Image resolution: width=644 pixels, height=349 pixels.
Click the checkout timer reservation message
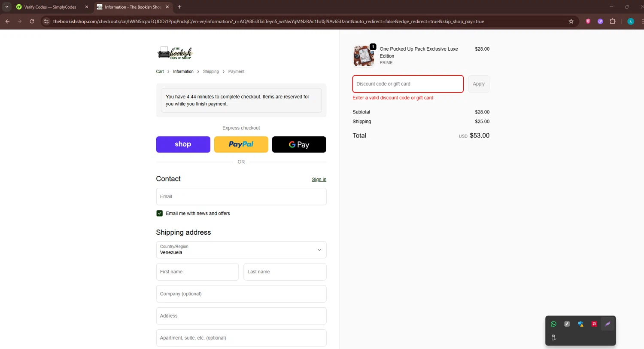241,100
